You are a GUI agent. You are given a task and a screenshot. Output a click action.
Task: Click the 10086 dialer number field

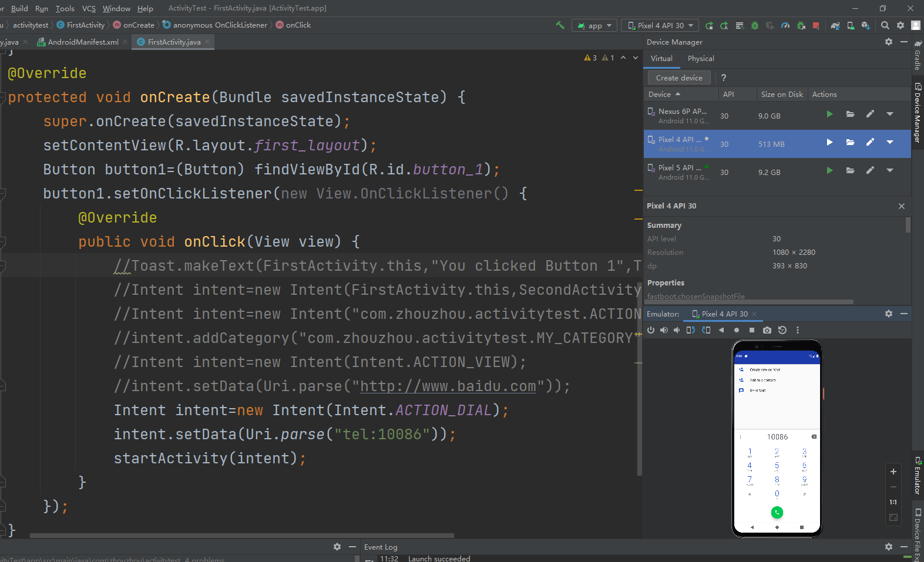[777, 437]
